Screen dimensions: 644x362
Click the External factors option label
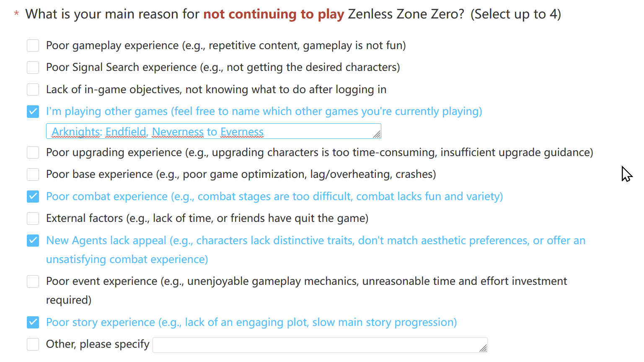(x=207, y=218)
